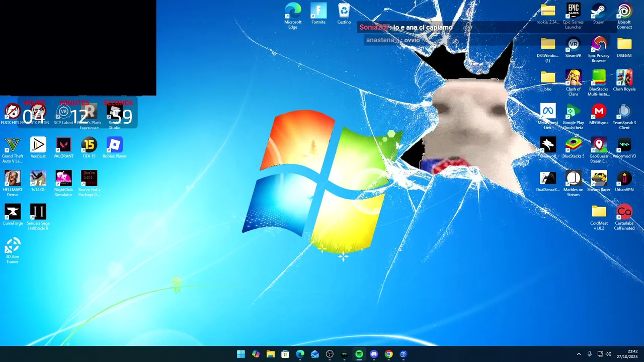Open the Veezie.st desktop shortcut

pyautogui.click(x=38, y=148)
